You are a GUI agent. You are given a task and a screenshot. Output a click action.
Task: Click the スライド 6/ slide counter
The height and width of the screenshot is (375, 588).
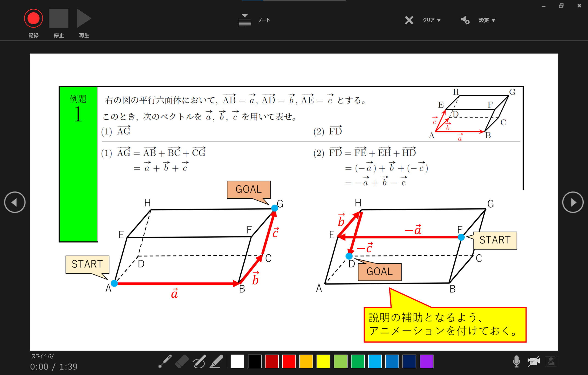pyautogui.click(x=42, y=356)
